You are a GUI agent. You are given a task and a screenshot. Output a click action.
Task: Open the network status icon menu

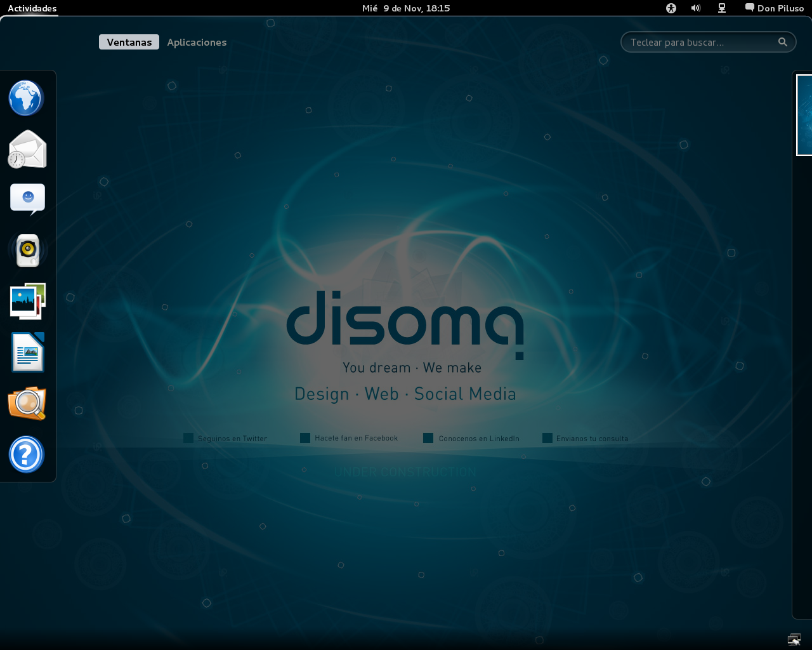click(722, 8)
